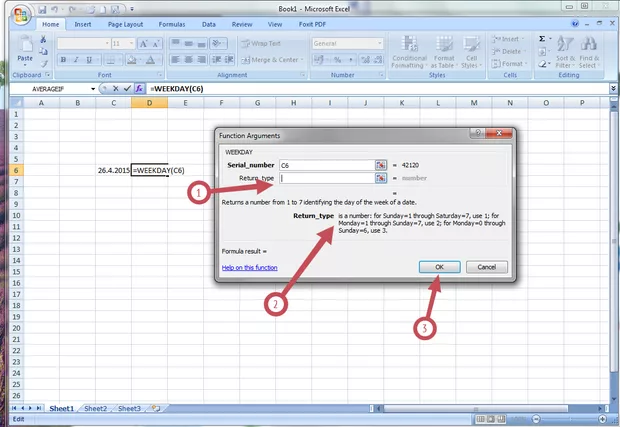Open the Review ribbon tab
Image resolution: width=620 pixels, height=427 pixels.
point(242,25)
